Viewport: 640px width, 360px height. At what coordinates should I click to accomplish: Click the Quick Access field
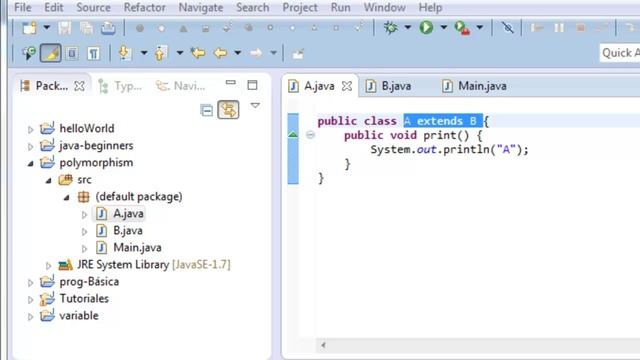[x=620, y=53]
